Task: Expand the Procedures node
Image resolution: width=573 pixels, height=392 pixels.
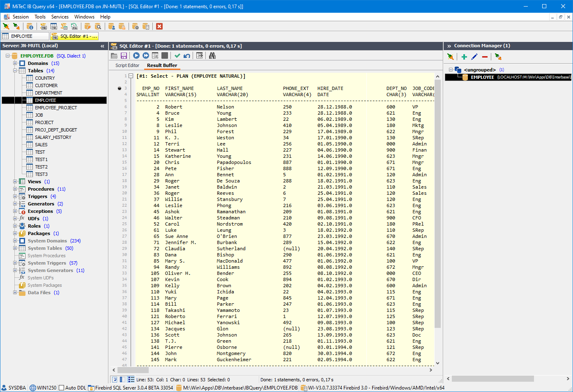Action: point(15,189)
